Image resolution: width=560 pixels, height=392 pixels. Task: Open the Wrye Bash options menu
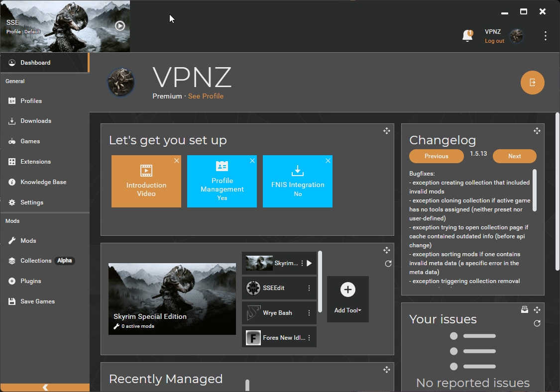309,313
